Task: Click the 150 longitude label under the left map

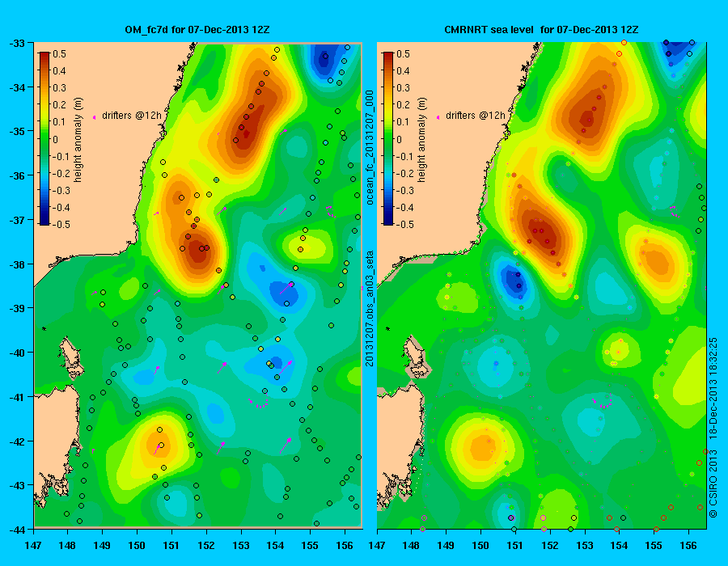Action: (137, 546)
